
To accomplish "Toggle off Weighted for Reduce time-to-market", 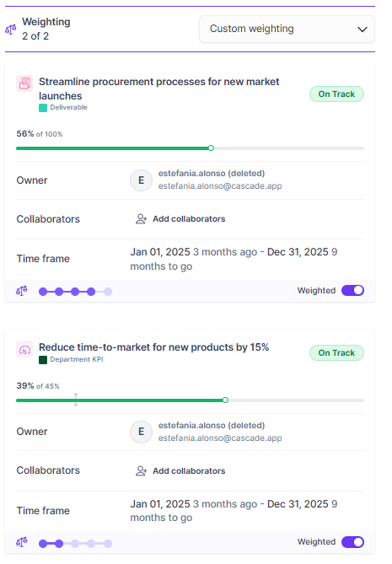I will (352, 542).
